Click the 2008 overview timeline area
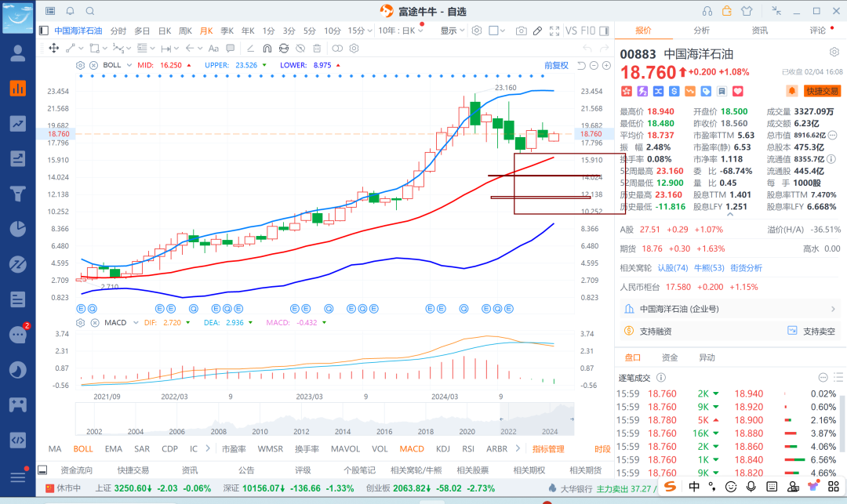The width and height of the screenshot is (847, 504). 218,431
